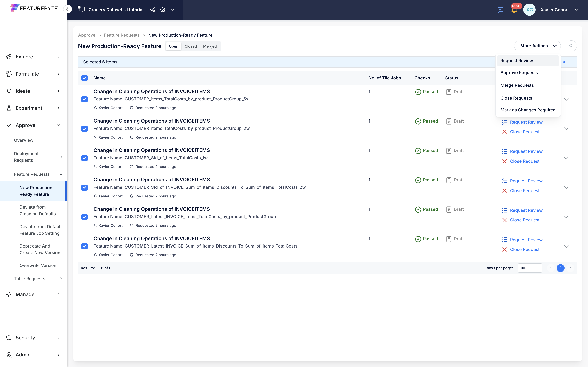Click Feature Requests breadcrumb link
588x367 pixels.
[x=122, y=35]
